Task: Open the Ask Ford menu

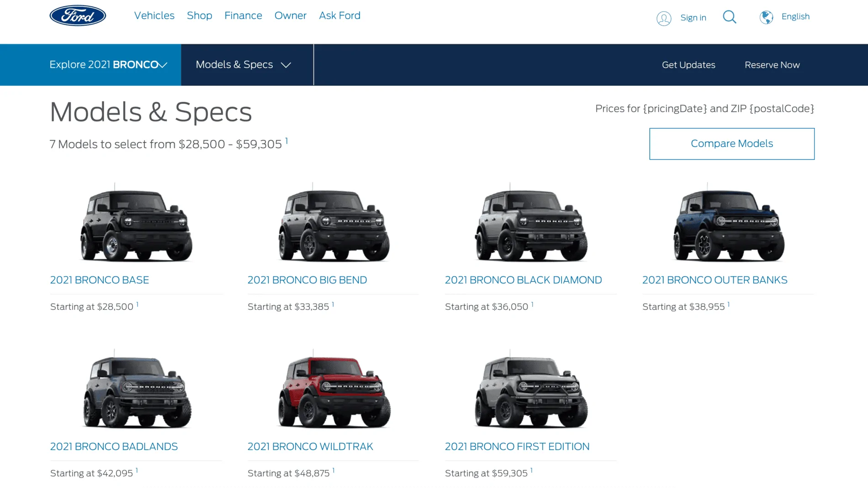Action: click(340, 16)
